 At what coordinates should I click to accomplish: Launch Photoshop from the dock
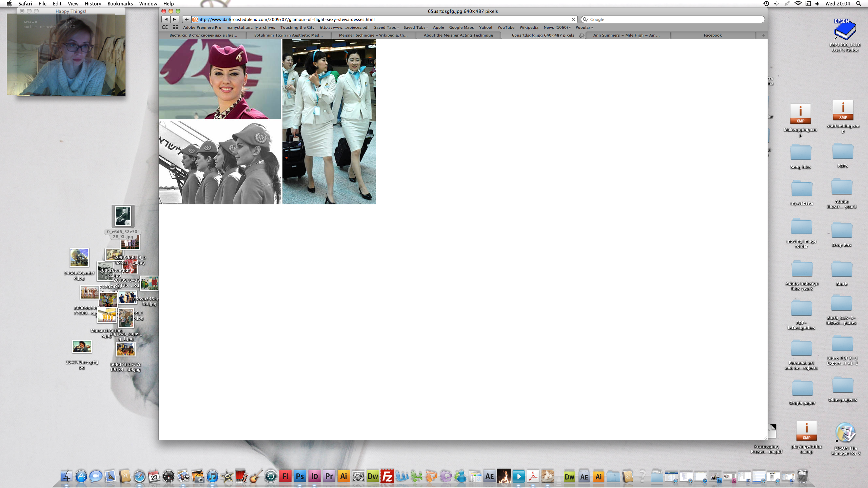tap(300, 476)
